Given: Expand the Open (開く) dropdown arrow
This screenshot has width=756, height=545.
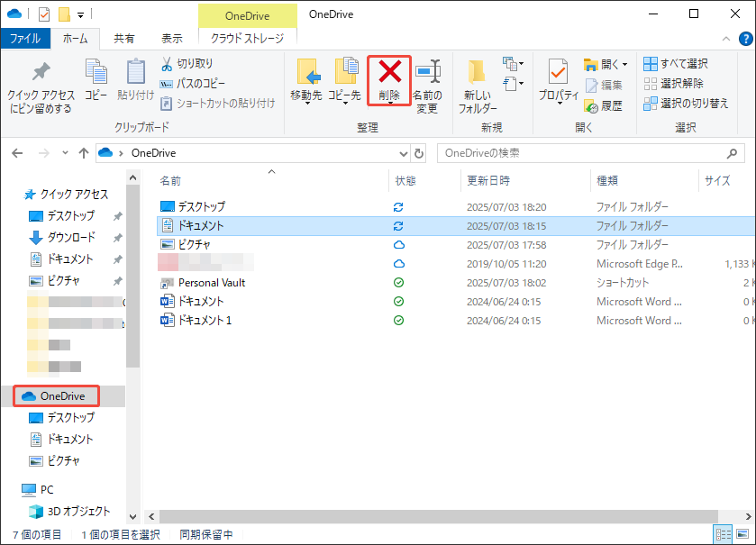Looking at the screenshot, I should tap(624, 65).
